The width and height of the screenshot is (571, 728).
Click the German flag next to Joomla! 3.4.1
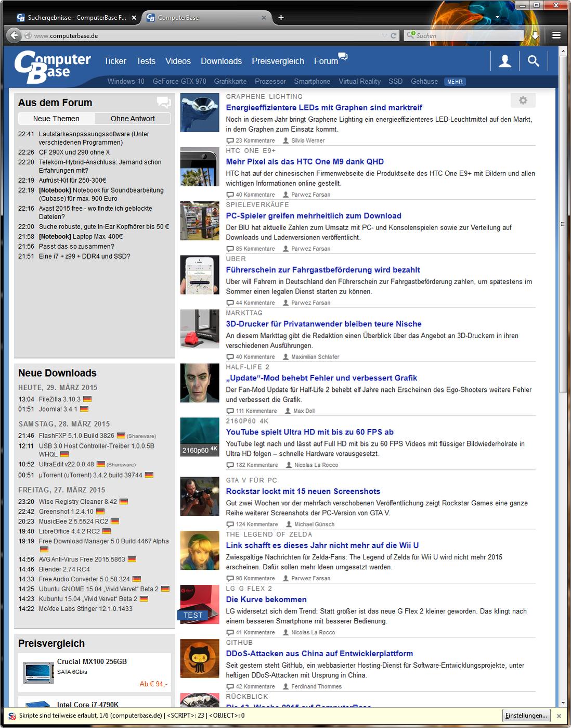pyautogui.click(x=84, y=409)
